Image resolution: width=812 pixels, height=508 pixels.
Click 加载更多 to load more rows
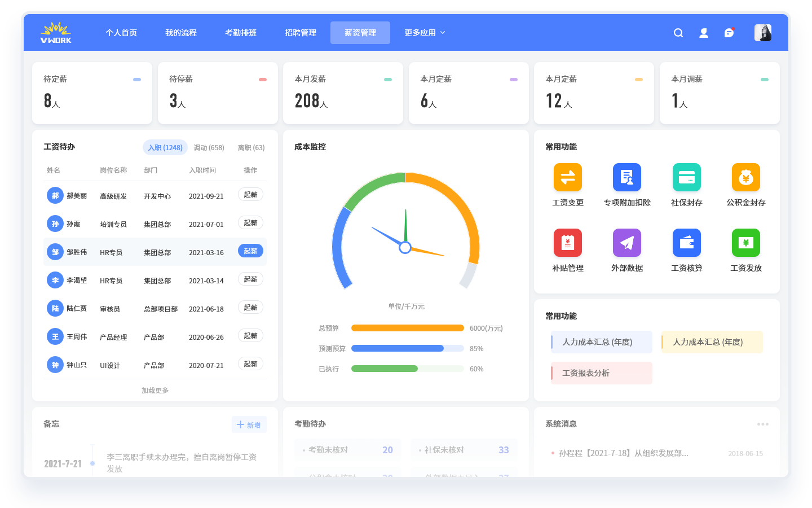point(155,391)
